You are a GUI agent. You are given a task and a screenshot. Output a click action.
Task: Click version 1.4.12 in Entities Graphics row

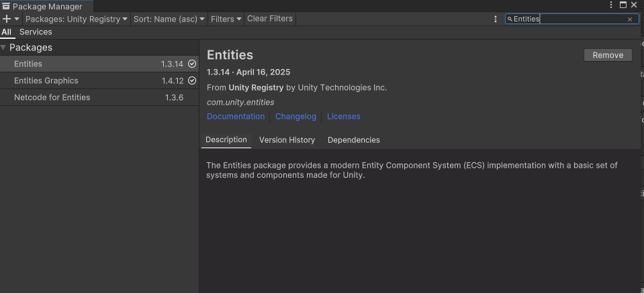coord(173,80)
